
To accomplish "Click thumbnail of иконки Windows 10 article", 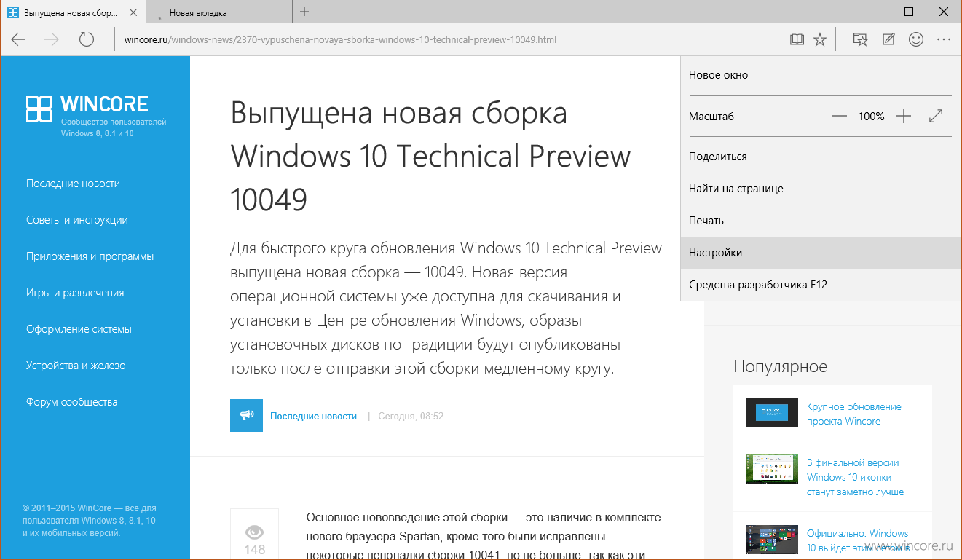I will [x=772, y=469].
